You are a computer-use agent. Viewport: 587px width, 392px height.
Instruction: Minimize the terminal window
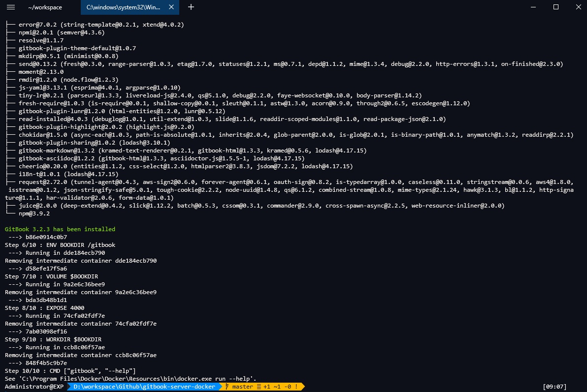[x=533, y=7]
